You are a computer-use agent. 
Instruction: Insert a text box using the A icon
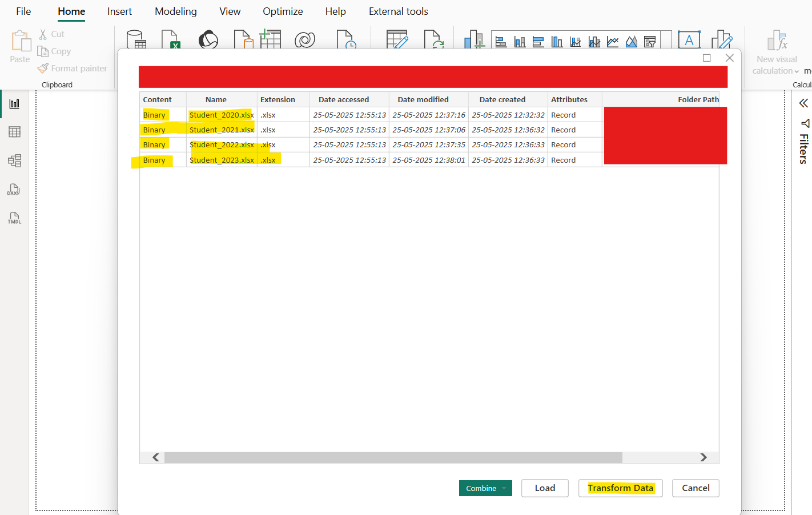point(689,40)
